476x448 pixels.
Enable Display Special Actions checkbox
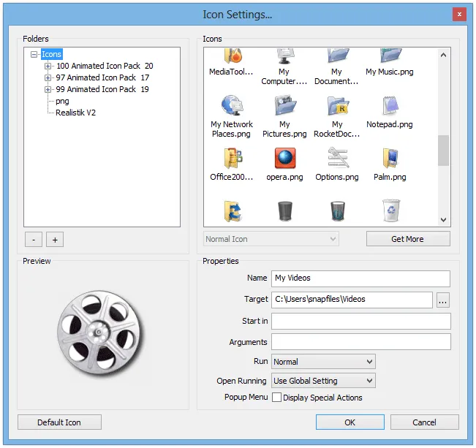(276, 398)
